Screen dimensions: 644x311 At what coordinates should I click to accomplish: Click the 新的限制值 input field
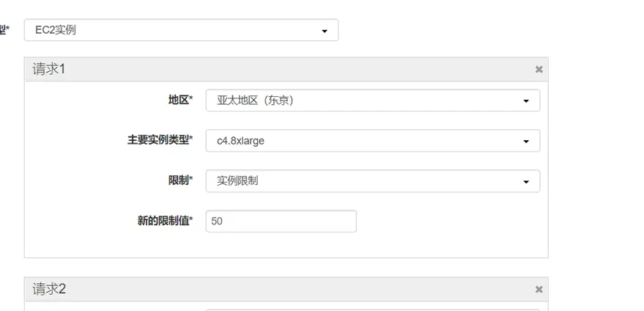click(x=281, y=222)
